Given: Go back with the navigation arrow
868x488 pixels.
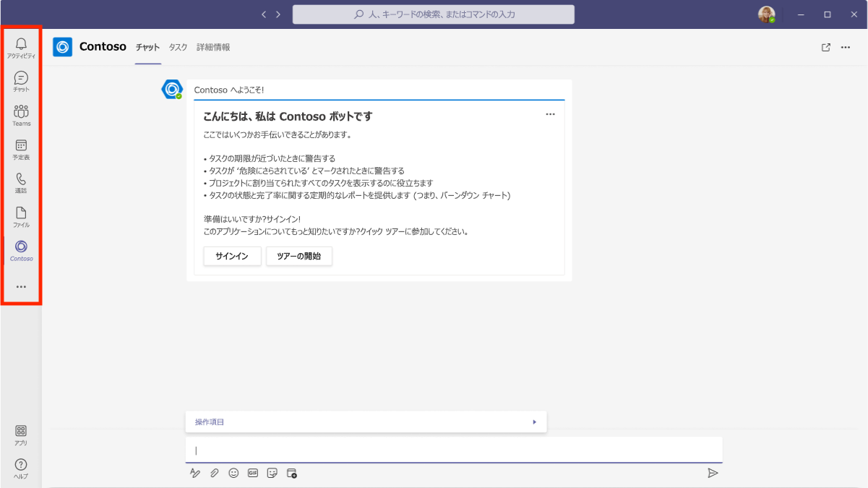Looking at the screenshot, I should click(x=264, y=14).
